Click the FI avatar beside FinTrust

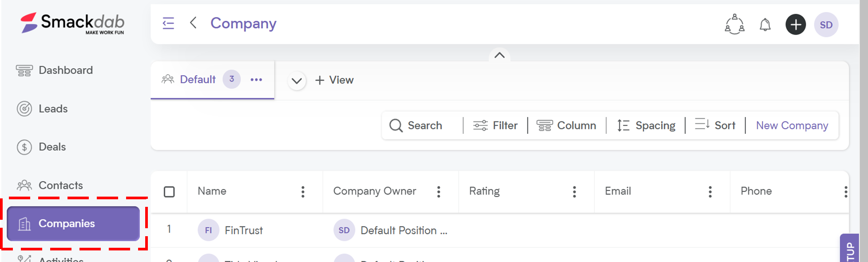pos(208,230)
